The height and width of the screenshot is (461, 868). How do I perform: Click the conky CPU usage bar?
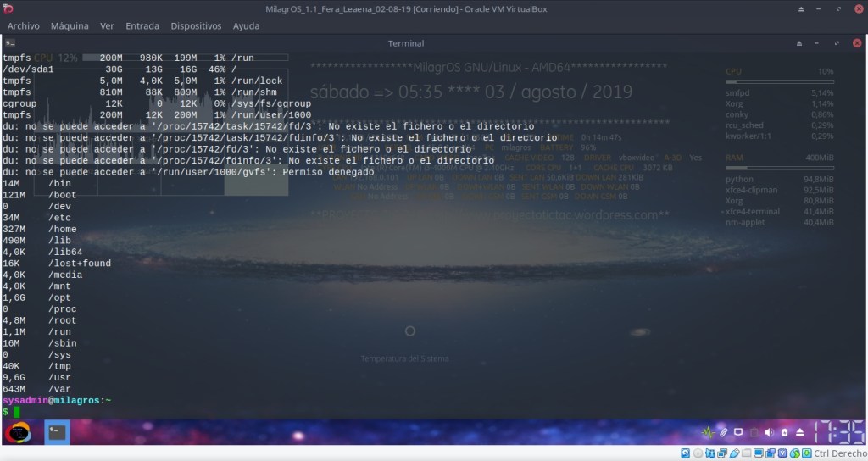coord(780,82)
